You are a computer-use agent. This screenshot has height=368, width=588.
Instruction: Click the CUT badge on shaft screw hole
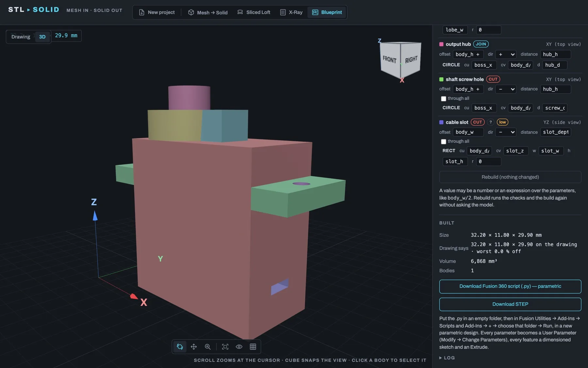pos(493,79)
